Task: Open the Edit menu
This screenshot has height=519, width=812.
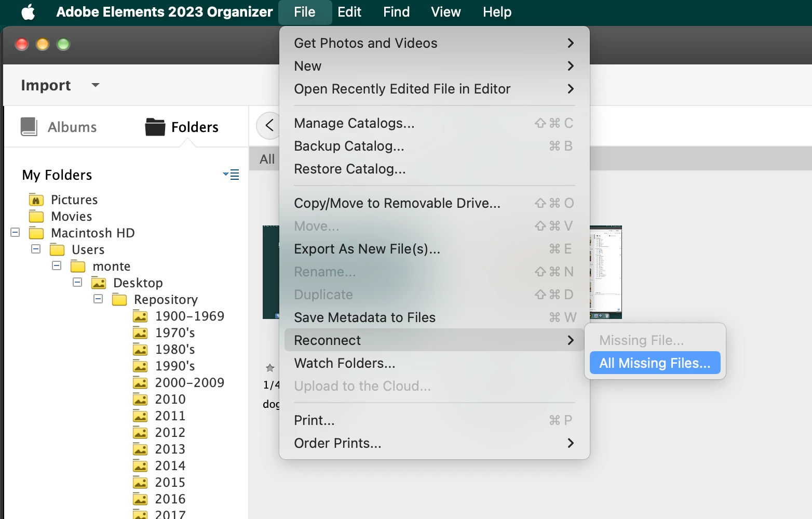Action: point(349,12)
